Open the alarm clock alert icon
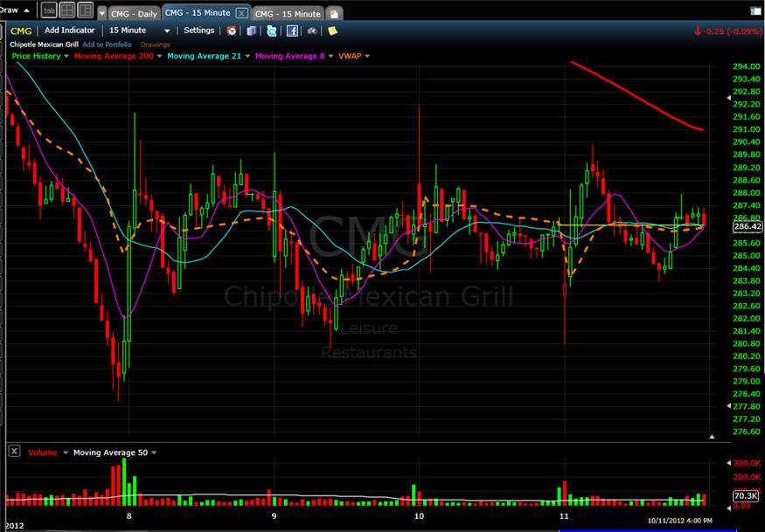765x532 pixels. (x=232, y=31)
